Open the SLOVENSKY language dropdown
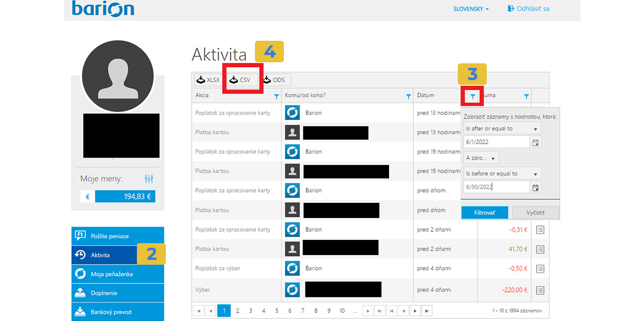644x321 pixels. (471, 9)
